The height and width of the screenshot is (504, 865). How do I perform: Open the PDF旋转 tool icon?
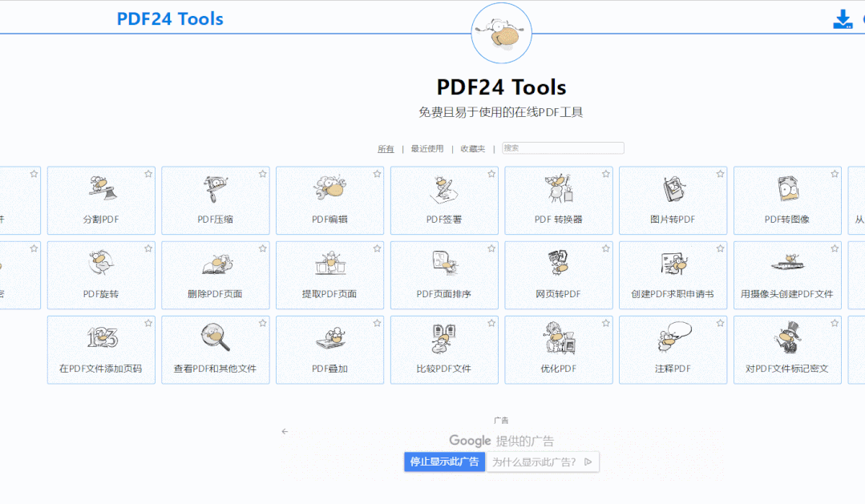[x=101, y=264]
